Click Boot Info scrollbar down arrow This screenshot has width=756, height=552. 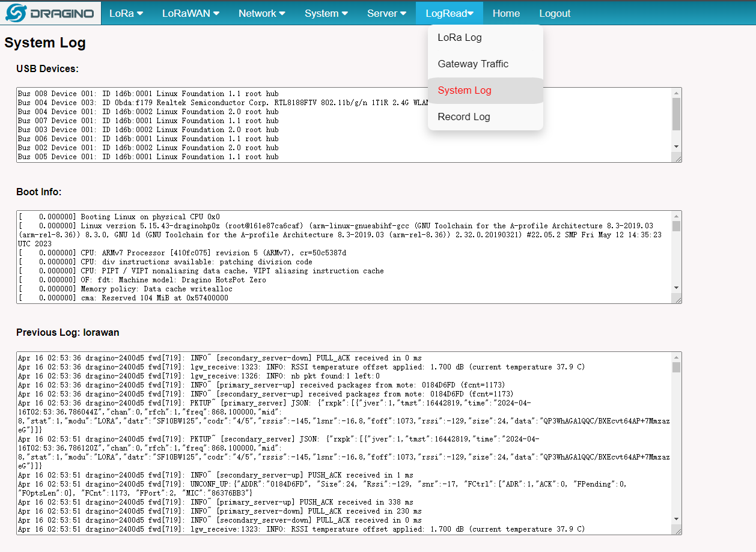pyautogui.click(x=677, y=288)
